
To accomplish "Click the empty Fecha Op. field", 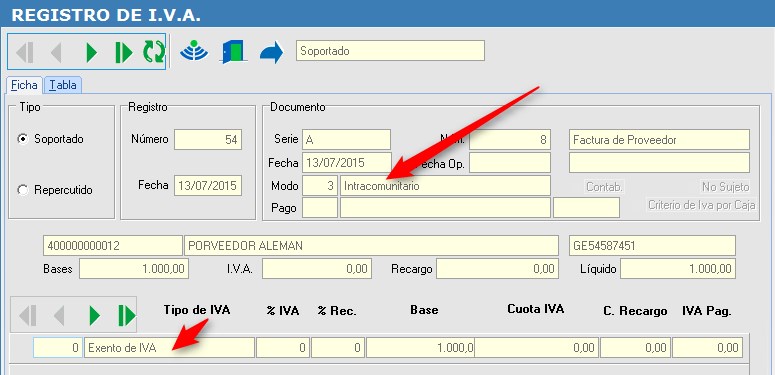I will [510, 163].
